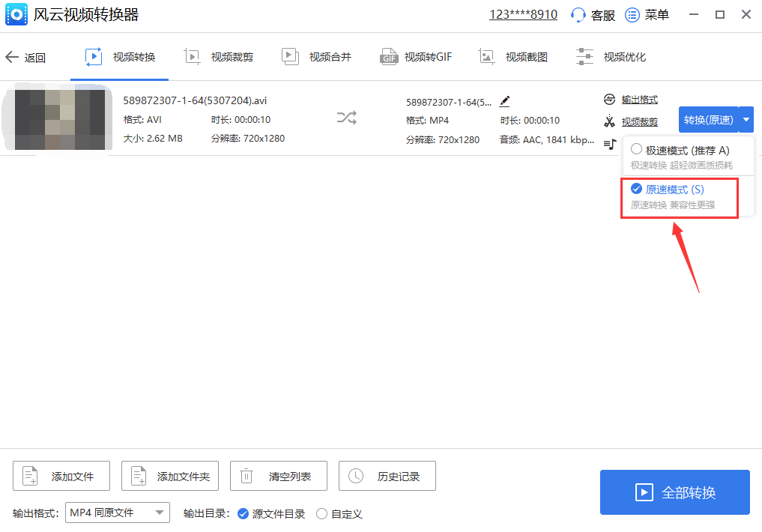Screen dimensions: 762x532
Task: Select 原速模式 (S) checked option
Action: pos(637,189)
